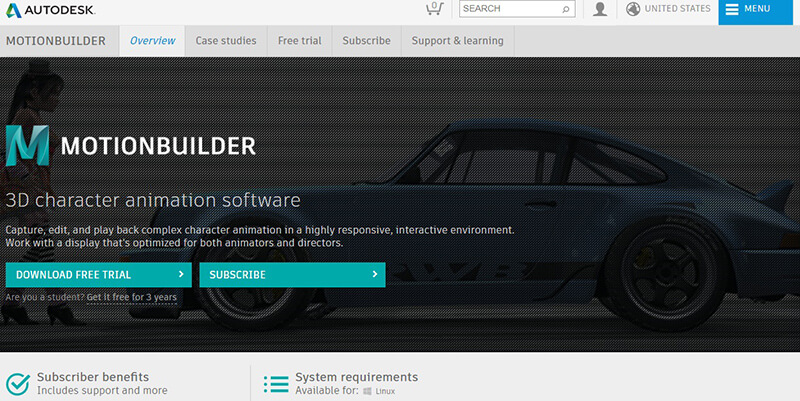800x401 pixels.
Task: Open System requirements heading
Action: click(357, 377)
